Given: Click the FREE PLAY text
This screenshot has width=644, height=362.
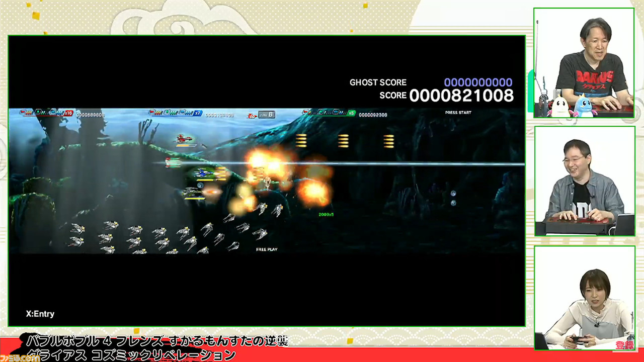Looking at the screenshot, I should (267, 249).
